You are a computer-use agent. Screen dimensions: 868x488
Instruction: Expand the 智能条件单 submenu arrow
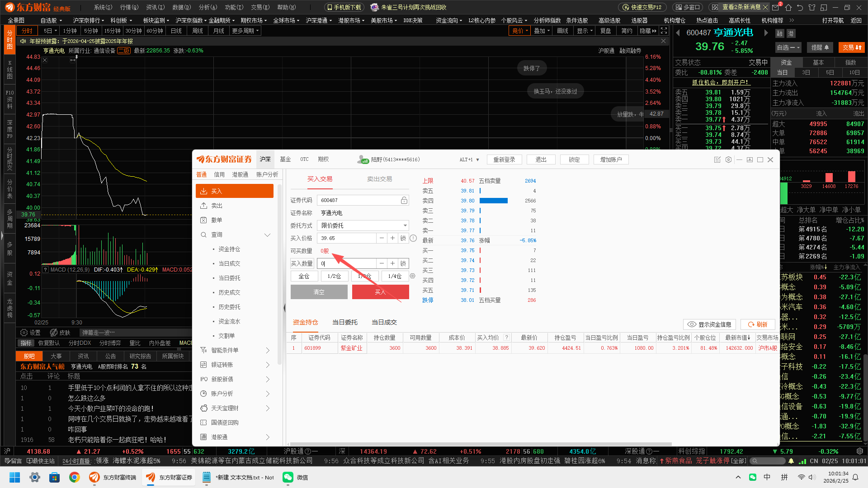(268, 350)
